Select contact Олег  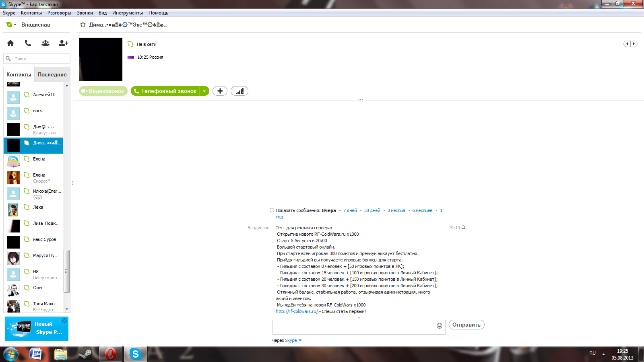33,290
